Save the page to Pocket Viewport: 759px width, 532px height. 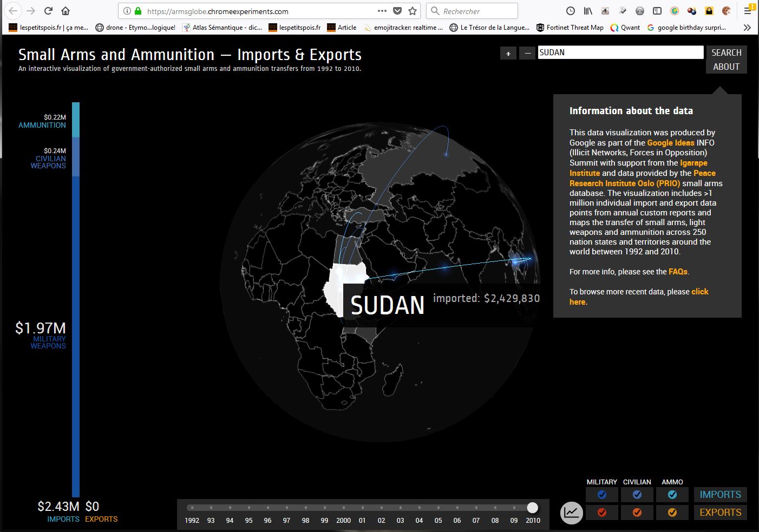tap(397, 11)
